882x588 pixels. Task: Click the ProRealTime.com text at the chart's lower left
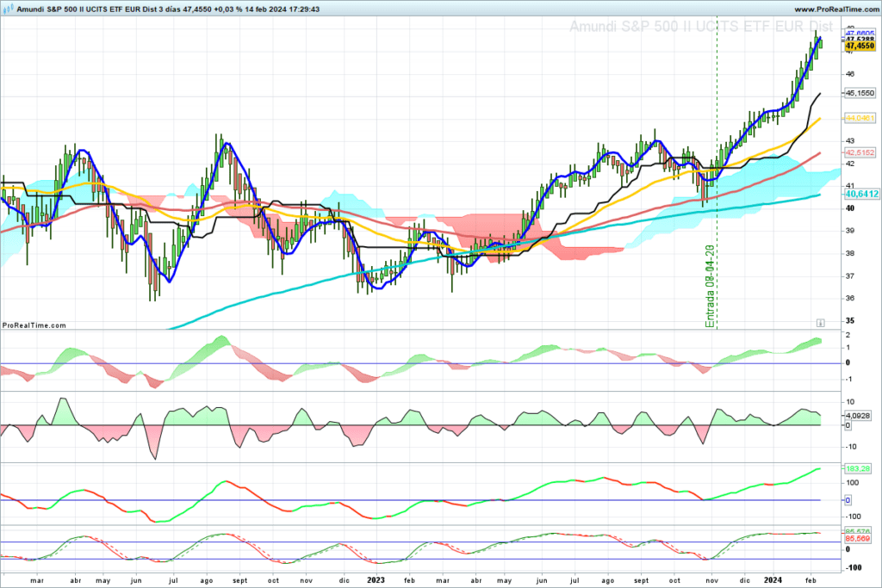tap(34, 325)
